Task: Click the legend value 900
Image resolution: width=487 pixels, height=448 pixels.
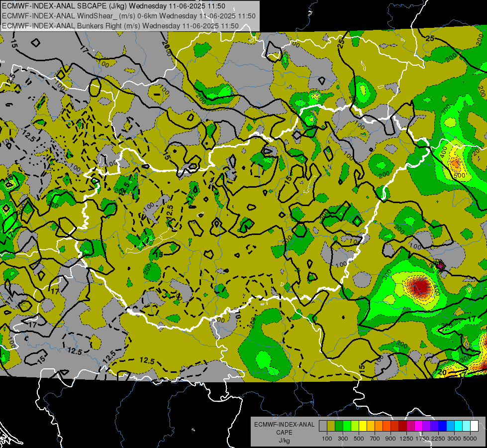Action: click(x=390, y=439)
